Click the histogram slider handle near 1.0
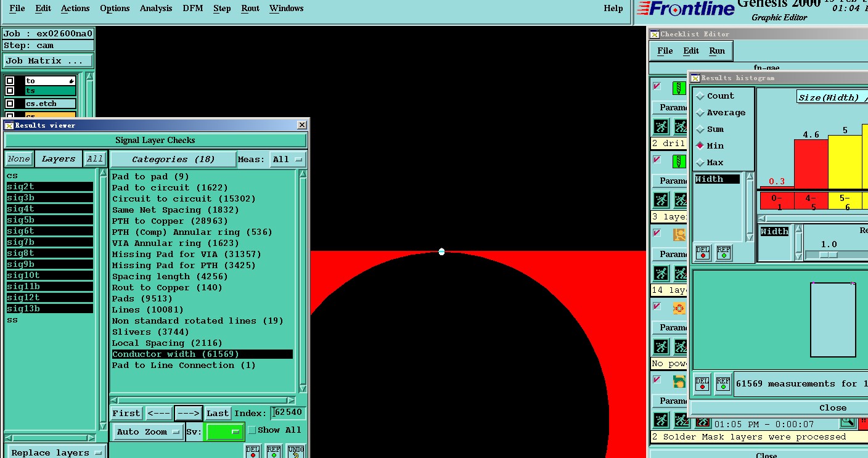This screenshot has height=458, width=868. tap(829, 255)
